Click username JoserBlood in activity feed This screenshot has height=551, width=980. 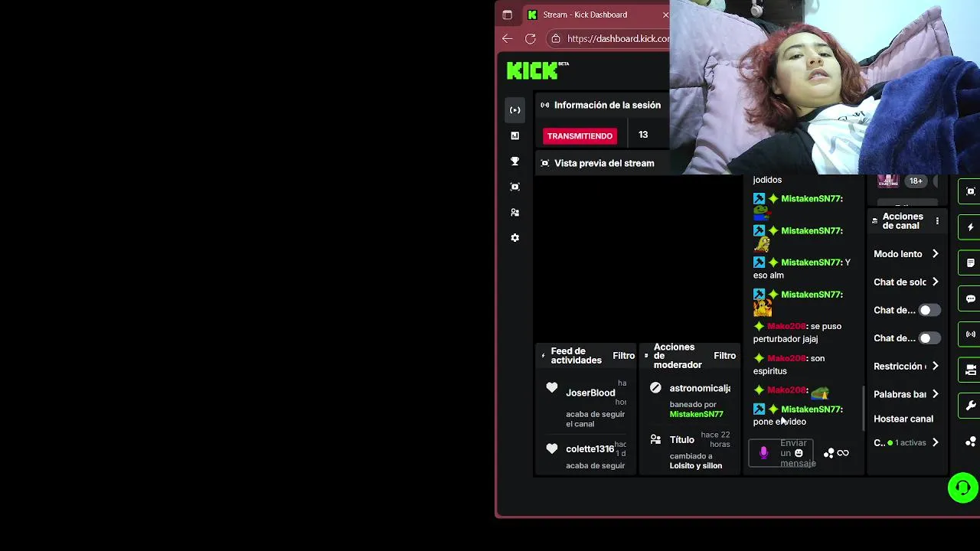(590, 393)
